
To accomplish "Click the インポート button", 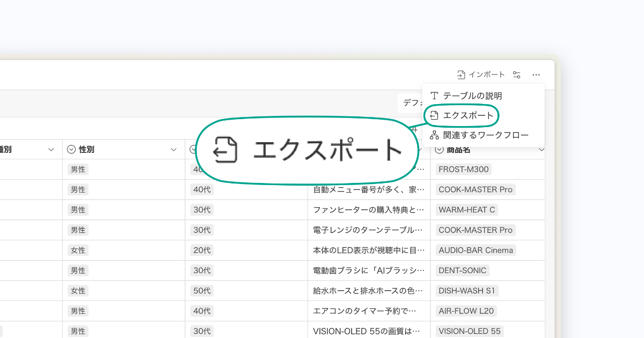I will 481,75.
